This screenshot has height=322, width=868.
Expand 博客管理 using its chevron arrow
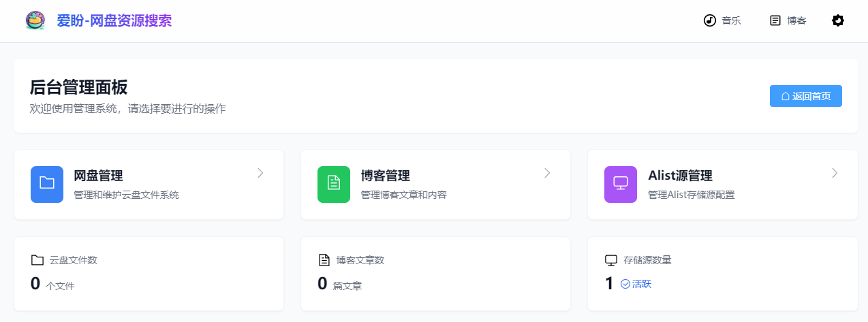point(547,173)
